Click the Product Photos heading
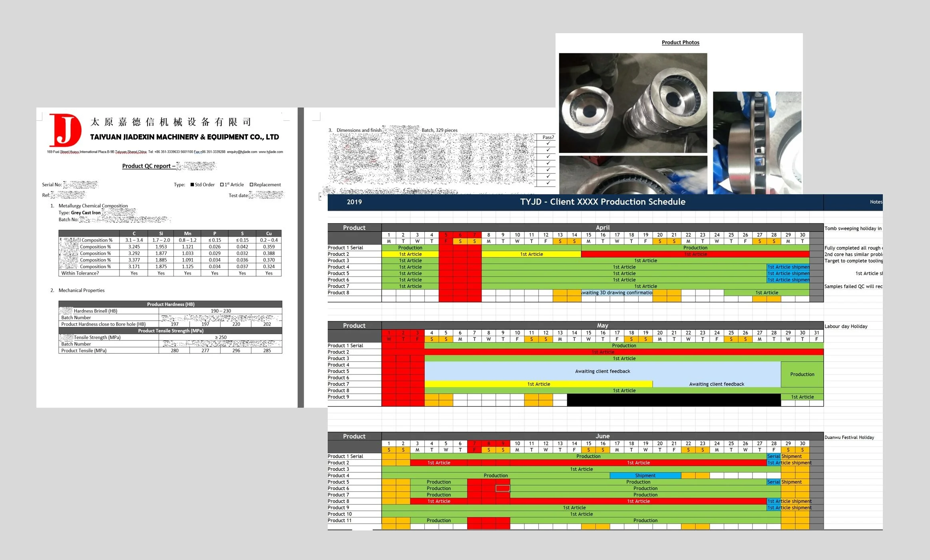Image resolution: width=930 pixels, height=560 pixels. [680, 42]
